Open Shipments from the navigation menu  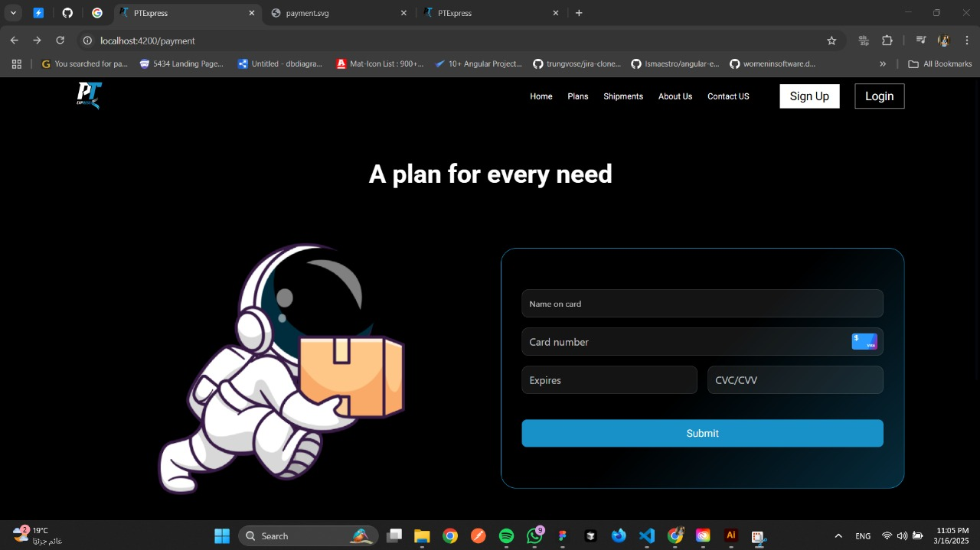click(x=623, y=96)
